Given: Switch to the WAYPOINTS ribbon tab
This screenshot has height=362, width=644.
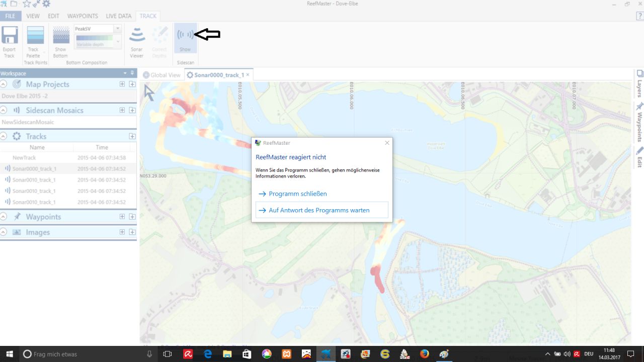Looking at the screenshot, I should [x=83, y=16].
